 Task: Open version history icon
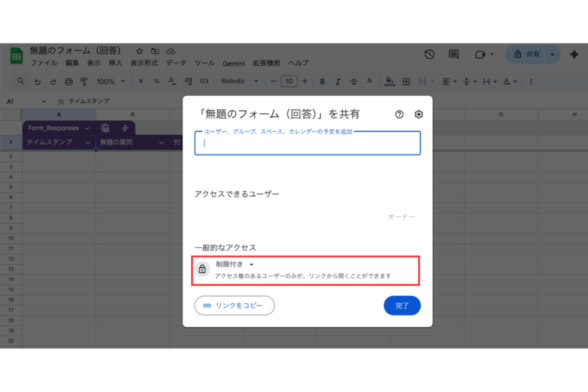click(429, 54)
